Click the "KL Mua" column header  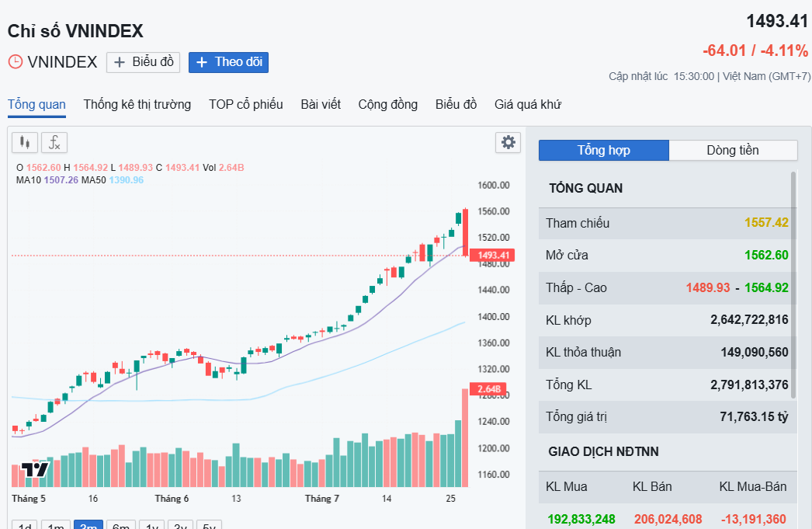567,487
